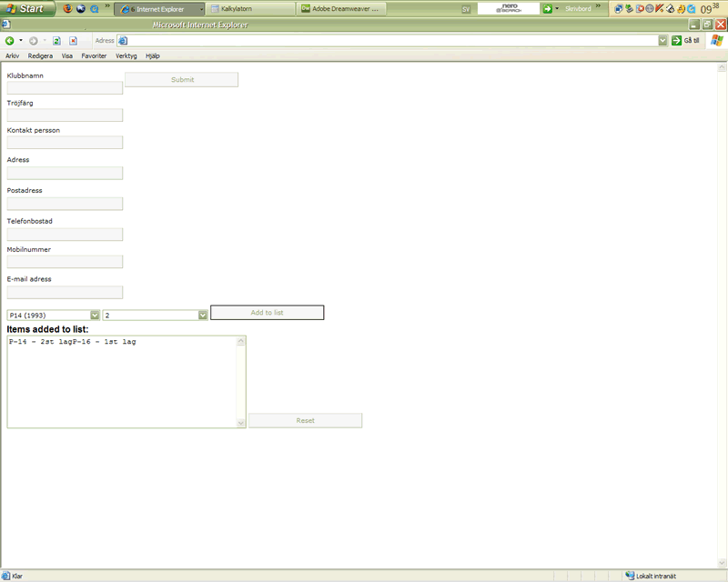Click the Refresh page icon
Screen dimensions: 728x582
tap(56, 41)
